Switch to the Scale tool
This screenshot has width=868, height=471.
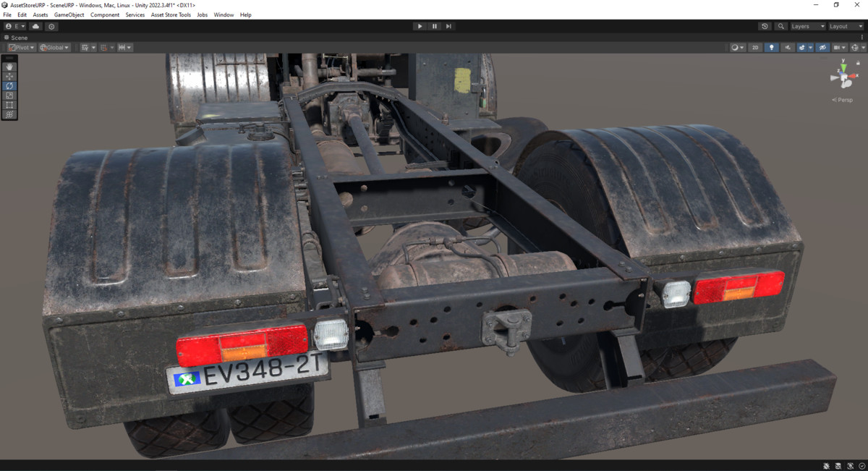(x=9, y=95)
